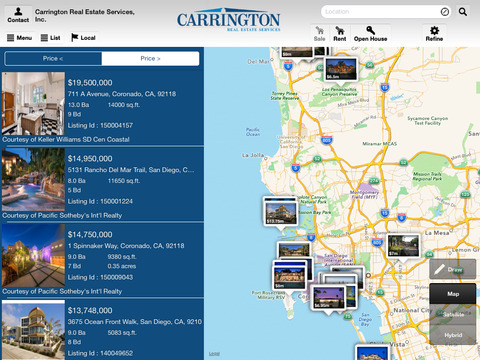The width and height of the screenshot is (480, 360).
Task: Open the $13.75m property pin on map
Action: (280, 212)
